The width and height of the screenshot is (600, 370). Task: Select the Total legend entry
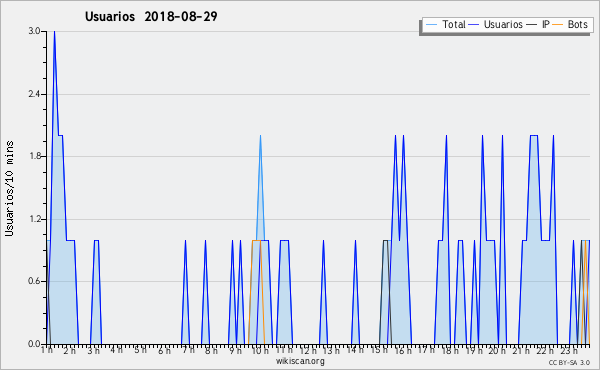(445, 24)
